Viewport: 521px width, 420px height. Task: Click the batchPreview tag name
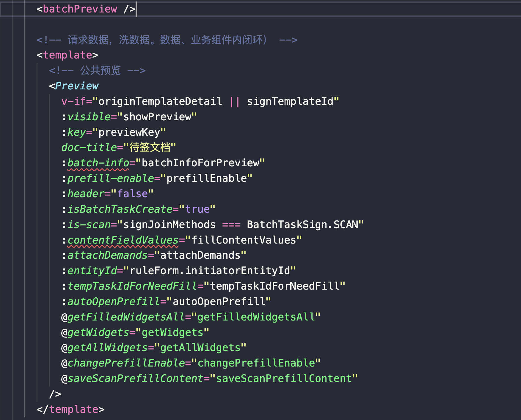click(x=80, y=9)
